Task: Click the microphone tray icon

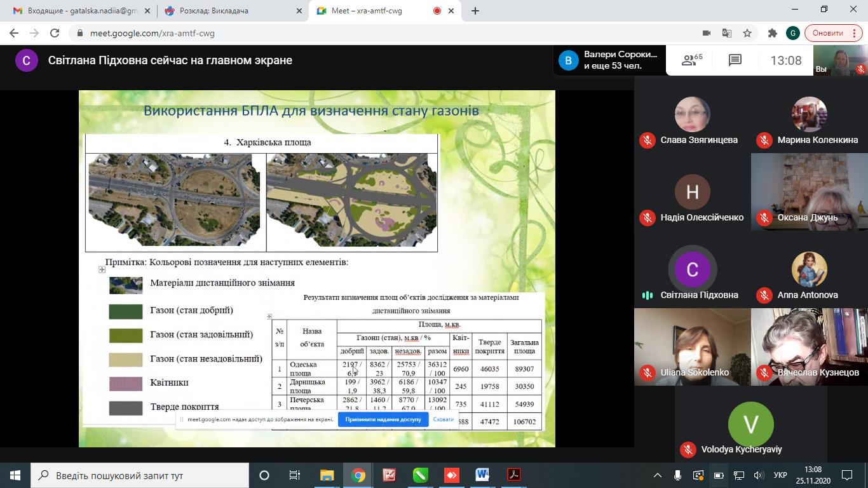Action: [678, 475]
